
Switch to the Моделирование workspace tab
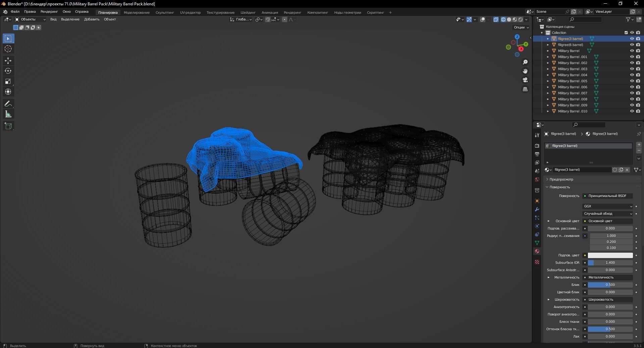137,13
